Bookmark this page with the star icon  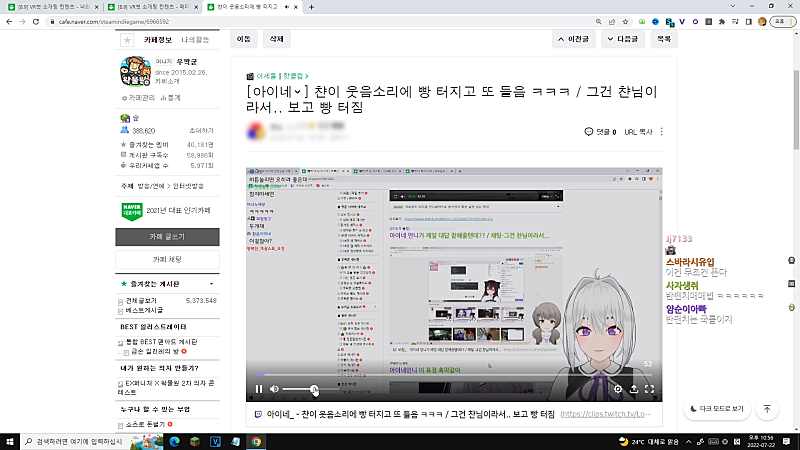(x=624, y=20)
